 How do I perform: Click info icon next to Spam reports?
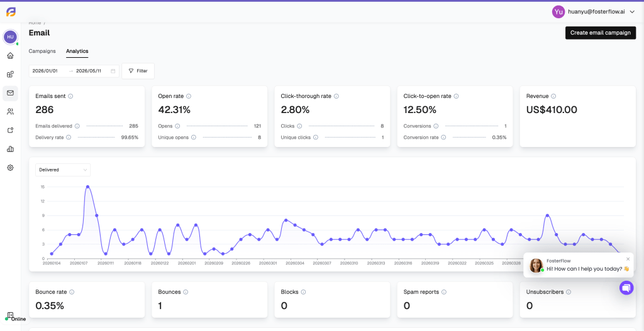444,292
